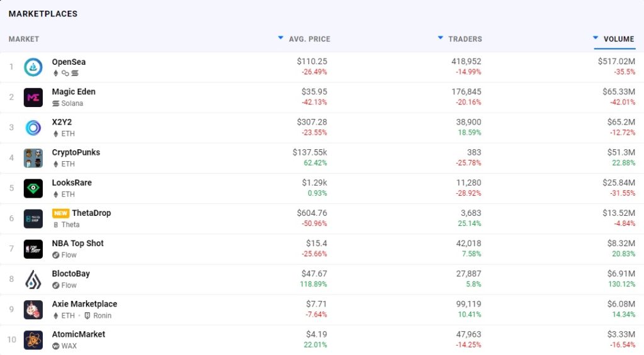Click the Solana label under Magic Eden
Viewport: 644px width, 355px height.
72,103
